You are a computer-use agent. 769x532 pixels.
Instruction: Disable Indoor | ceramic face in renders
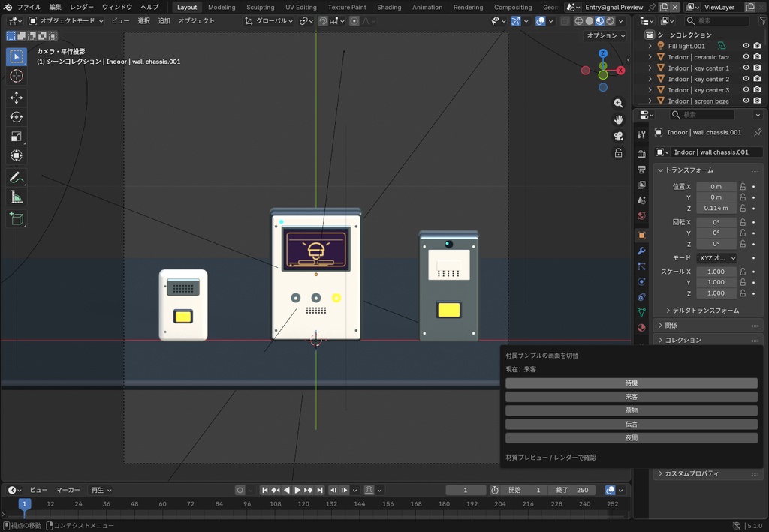click(x=757, y=57)
